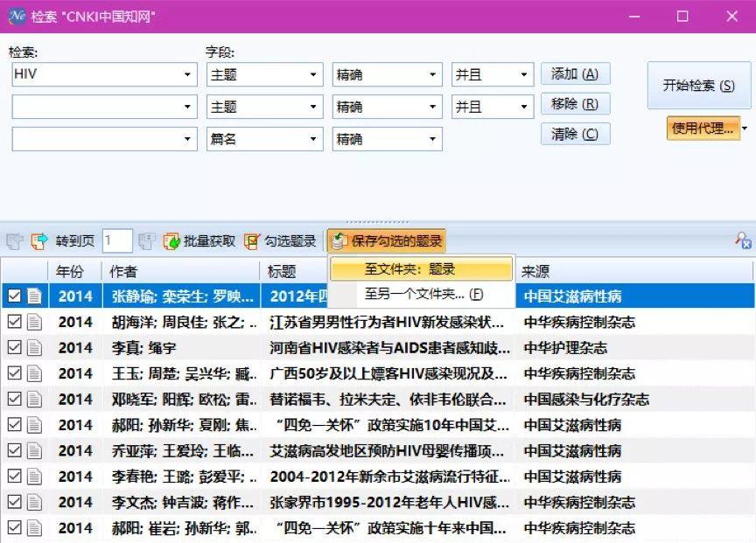
Task: Click the 勾选题录 check records icon
Action: click(x=251, y=241)
